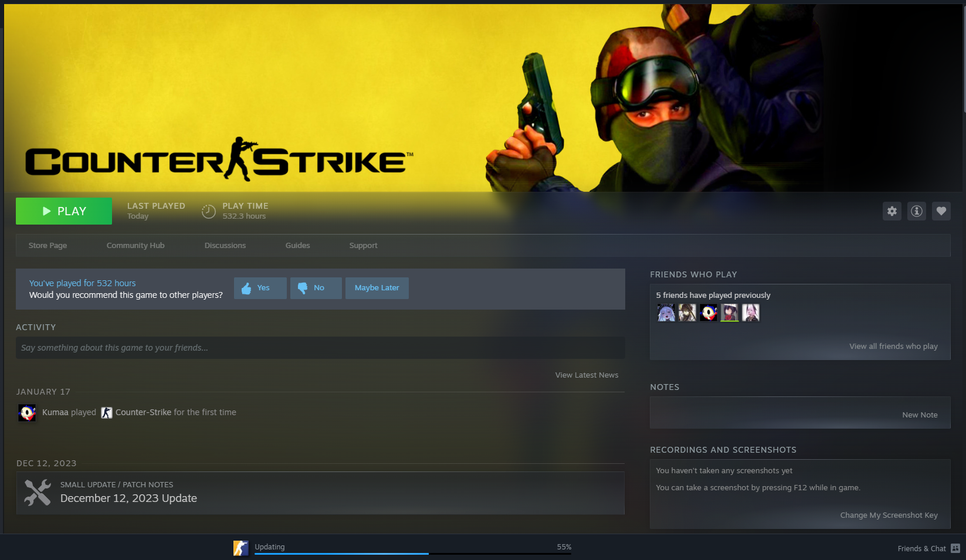Click the thumbs up Yes button

pos(260,288)
